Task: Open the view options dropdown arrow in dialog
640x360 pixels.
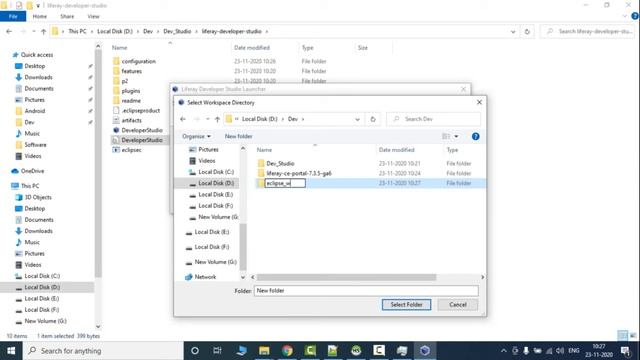Action: [x=456, y=136]
